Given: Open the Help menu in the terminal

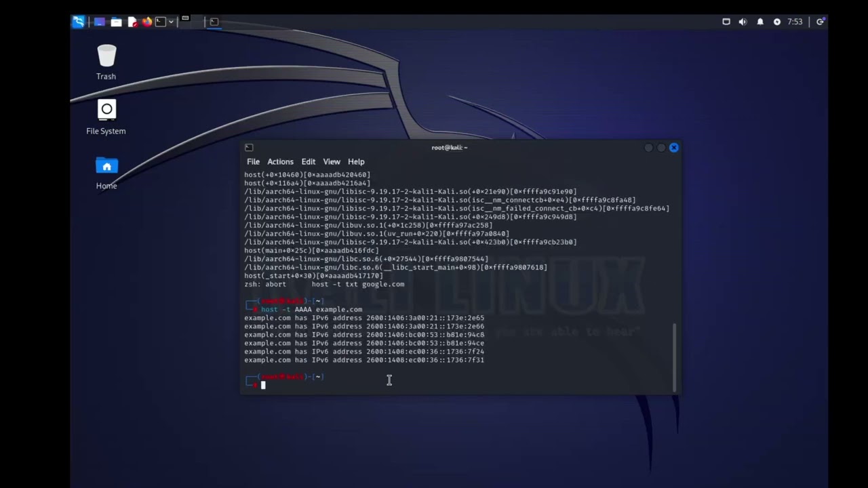Looking at the screenshot, I should (356, 161).
